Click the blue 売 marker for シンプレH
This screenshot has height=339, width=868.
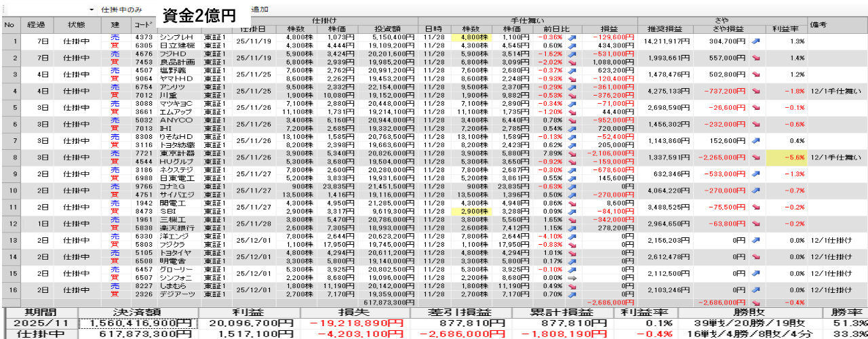point(115,37)
